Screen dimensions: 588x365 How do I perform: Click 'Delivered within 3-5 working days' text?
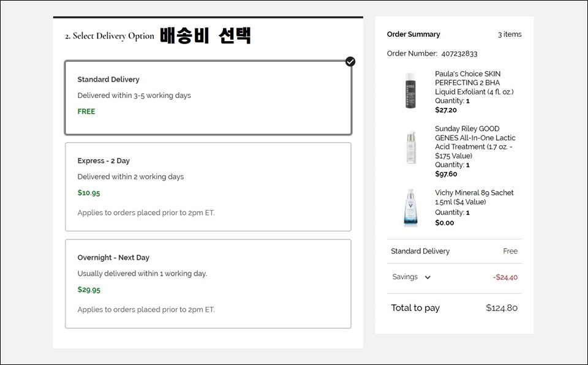click(x=134, y=96)
